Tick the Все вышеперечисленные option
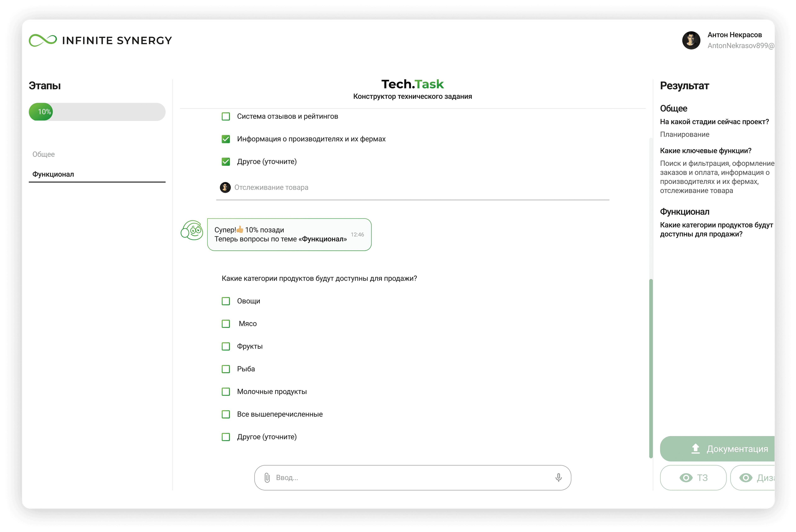 226,414
